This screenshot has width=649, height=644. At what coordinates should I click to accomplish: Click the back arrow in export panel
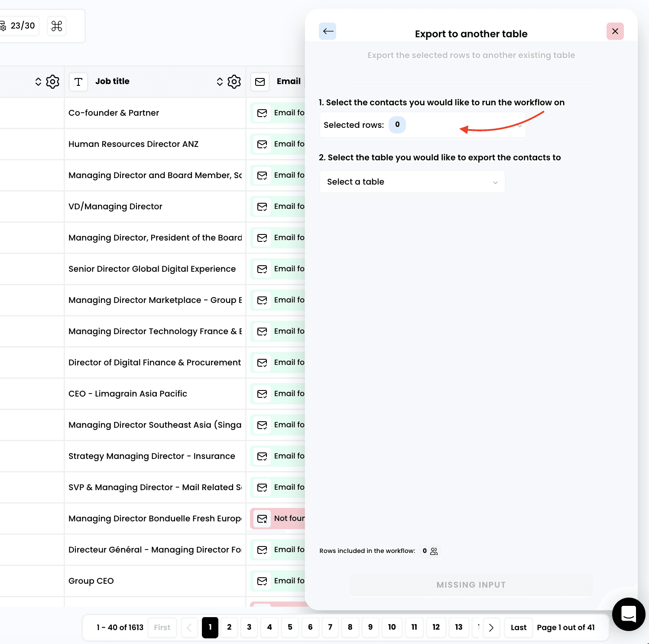[x=328, y=31]
